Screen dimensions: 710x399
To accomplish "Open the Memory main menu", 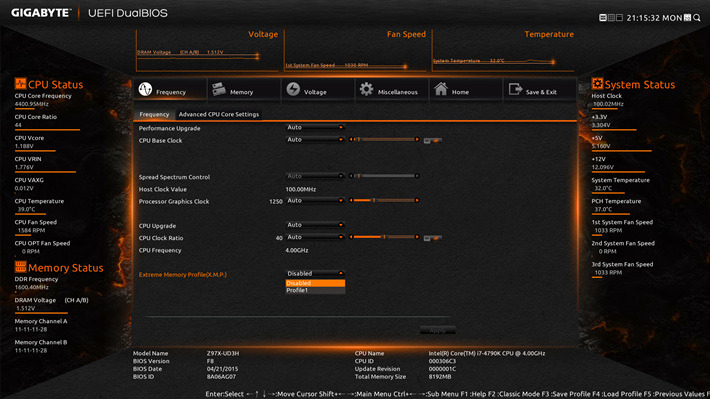I will 244,89.
